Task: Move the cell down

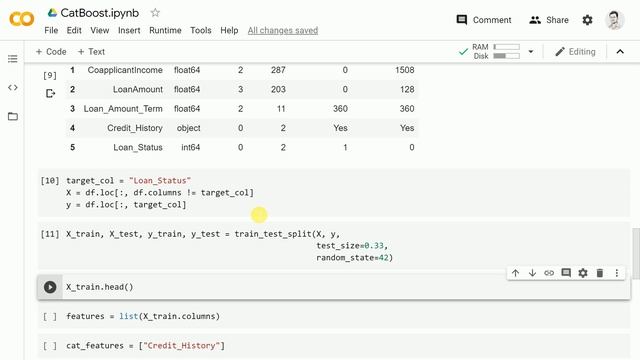Action: (x=532, y=273)
